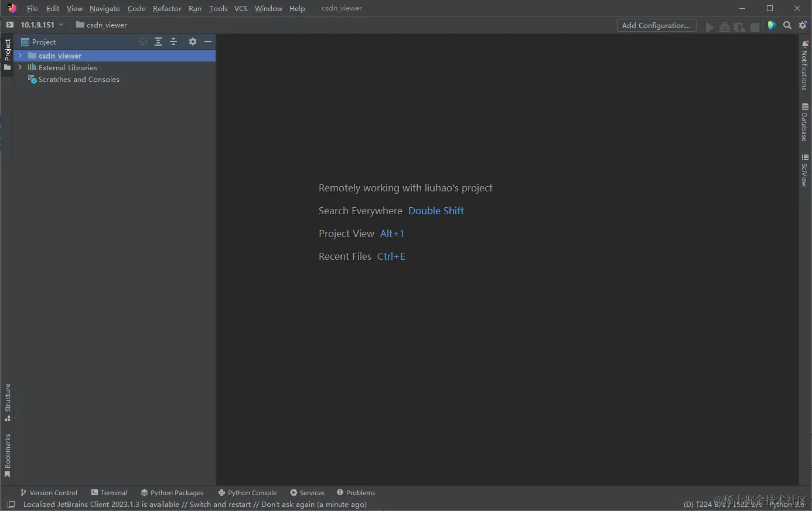Select Scratches and Consoles in the tree
812x511 pixels.
[x=115, y=80]
